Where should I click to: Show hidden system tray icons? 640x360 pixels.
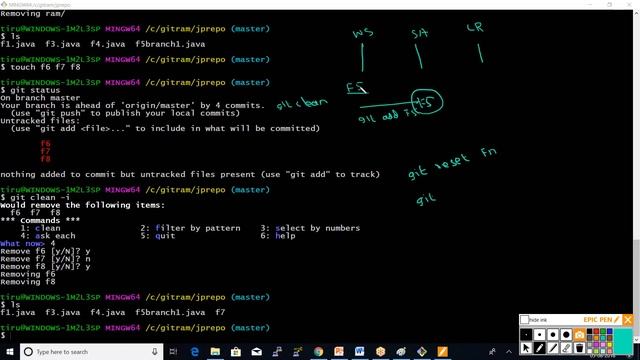(x=509, y=351)
